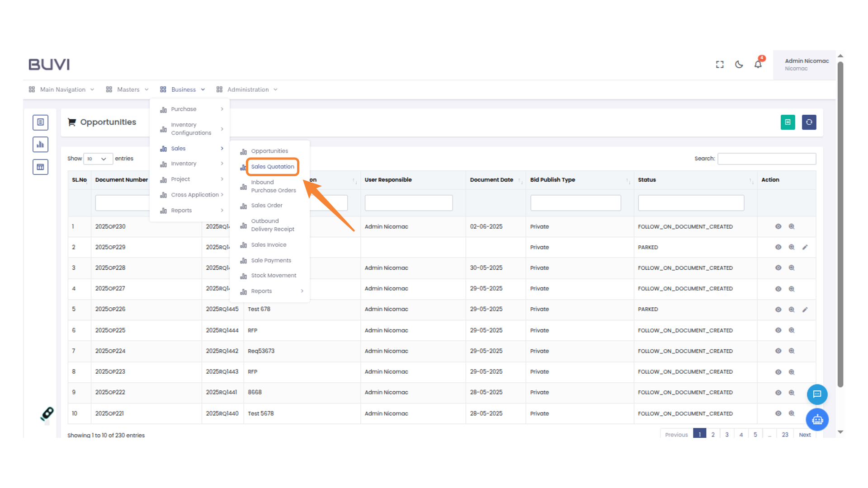Click the Search input field
The height and width of the screenshot is (488, 868).
[766, 159]
